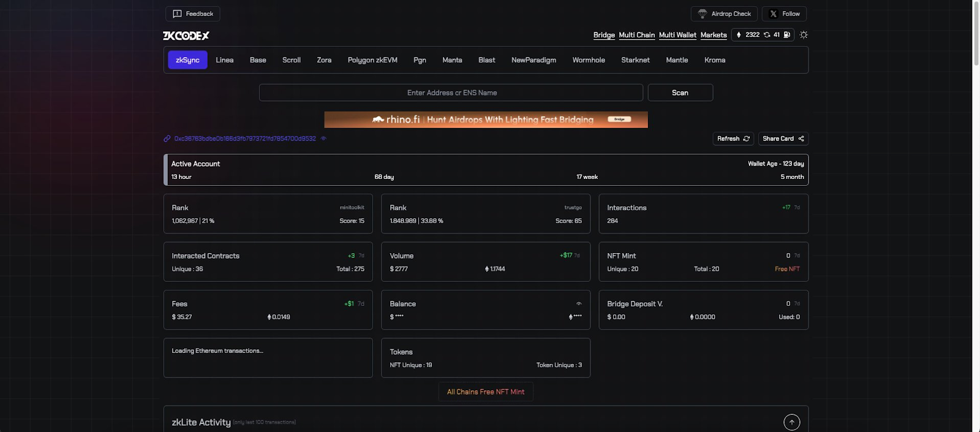Click the wallet address 0xc36763bdba… link
Viewport: 980px width, 432px height.
point(245,138)
